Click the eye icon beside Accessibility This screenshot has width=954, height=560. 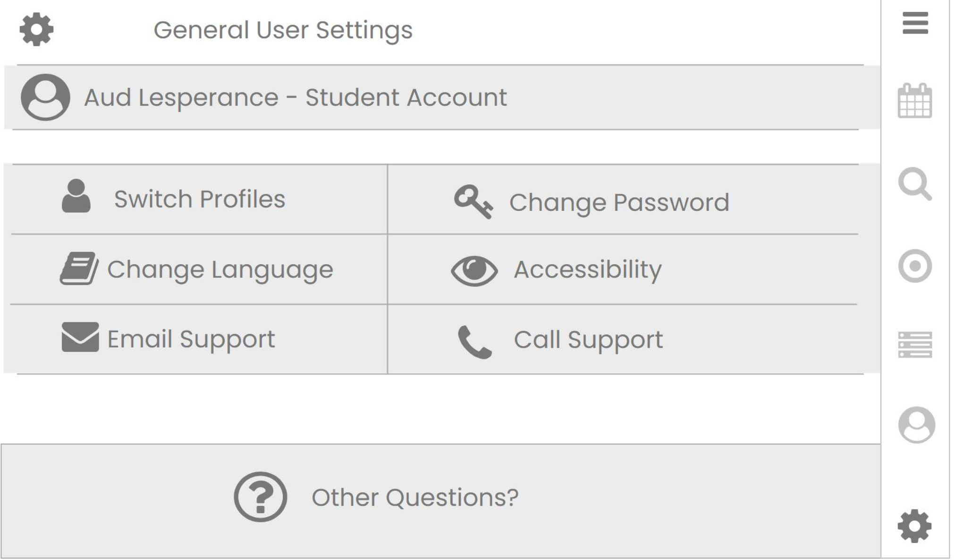point(474,270)
